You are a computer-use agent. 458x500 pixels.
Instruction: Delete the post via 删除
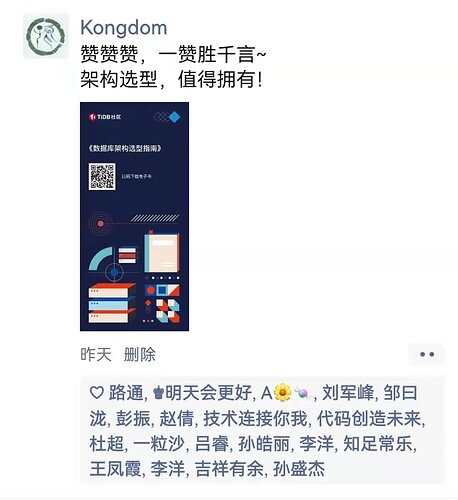point(140,354)
